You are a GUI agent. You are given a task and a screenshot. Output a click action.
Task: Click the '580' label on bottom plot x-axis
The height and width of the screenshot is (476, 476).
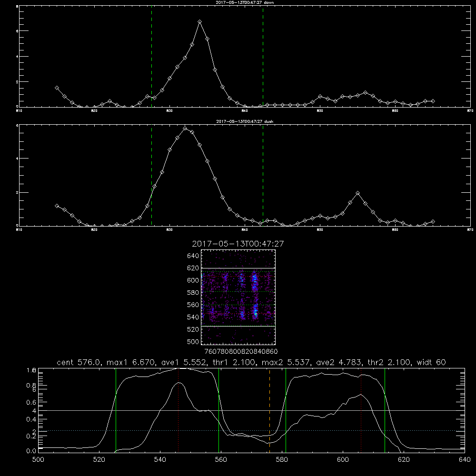pyautogui.click(x=282, y=460)
